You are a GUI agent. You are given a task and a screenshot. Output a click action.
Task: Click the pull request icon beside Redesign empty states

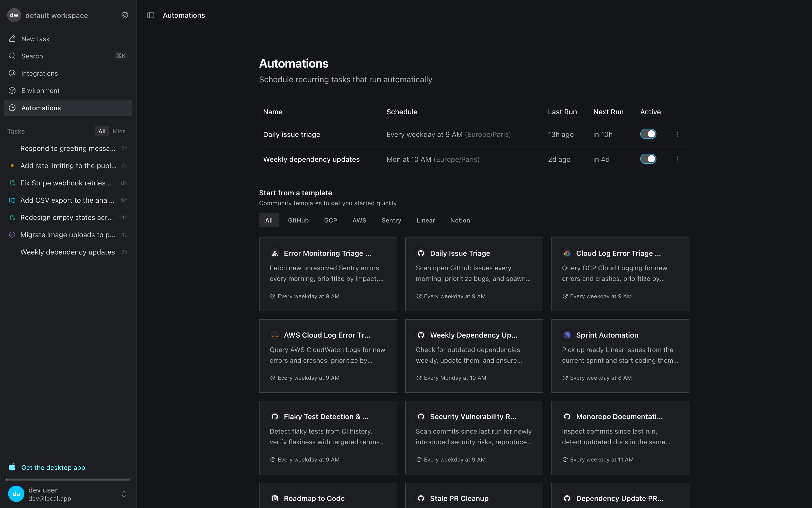pos(12,217)
